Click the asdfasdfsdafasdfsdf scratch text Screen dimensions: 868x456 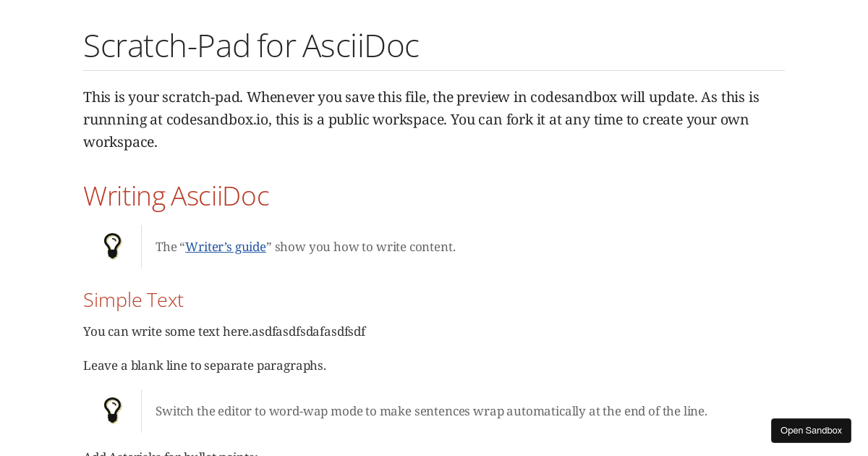click(x=307, y=332)
